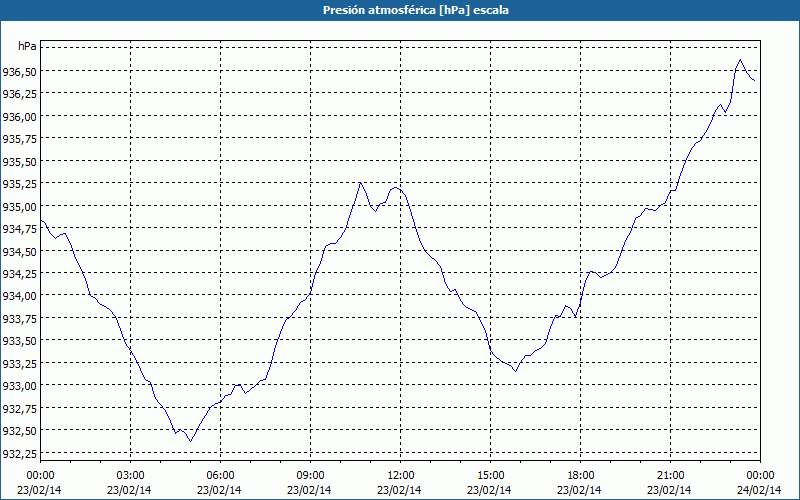The image size is (800, 500).
Task: Click the 933,25 pressure label
Action: [19, 364]
